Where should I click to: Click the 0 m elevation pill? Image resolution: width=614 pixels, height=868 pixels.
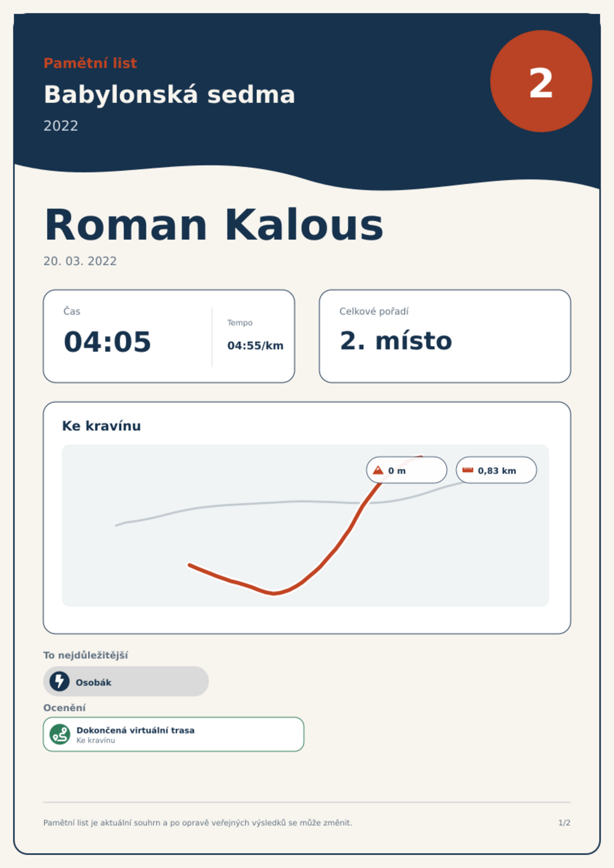coord(407,470)
